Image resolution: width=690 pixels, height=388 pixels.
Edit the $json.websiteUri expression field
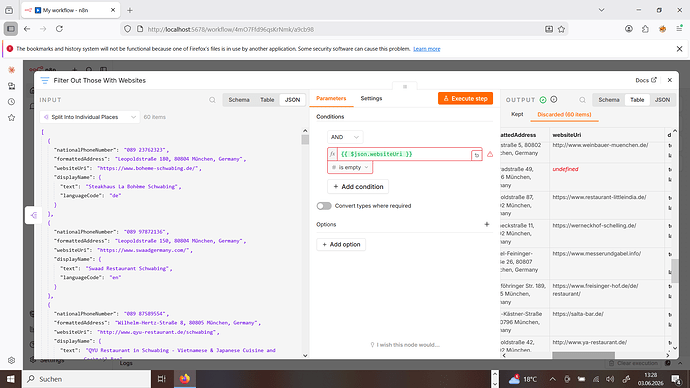click(x=404, y=154)
